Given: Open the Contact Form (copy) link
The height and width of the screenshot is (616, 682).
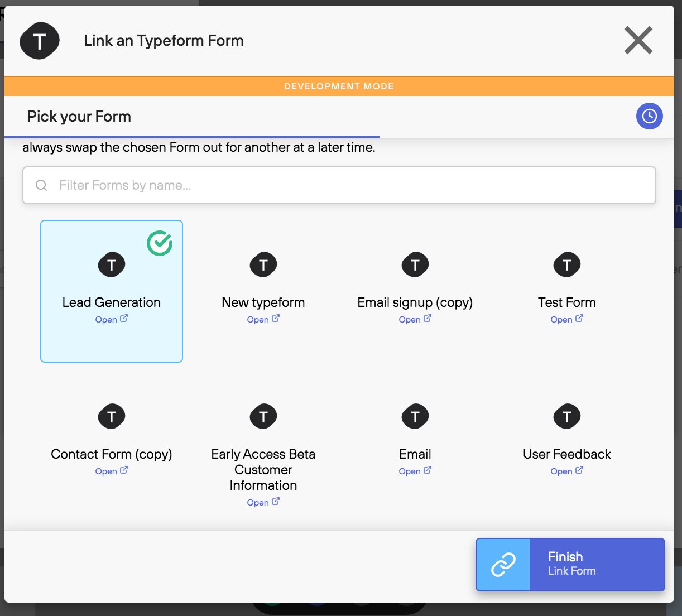Looking at the screenshot, I should [112, 471].
